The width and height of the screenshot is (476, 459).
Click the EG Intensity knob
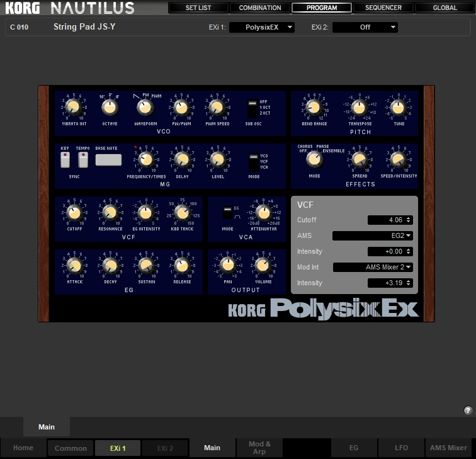(x=146, y=213)
